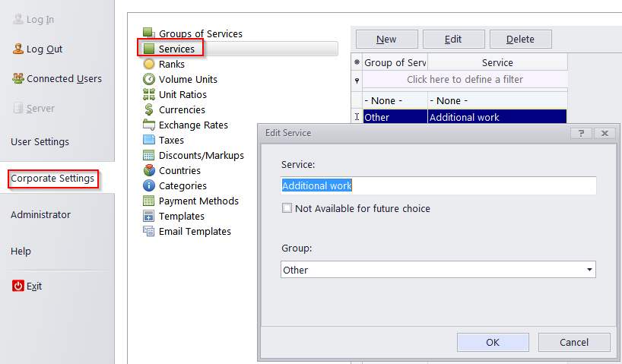Click the red Exit power icon
The width and height of the screenshot is (622, 364).
[x=18, y=286]
